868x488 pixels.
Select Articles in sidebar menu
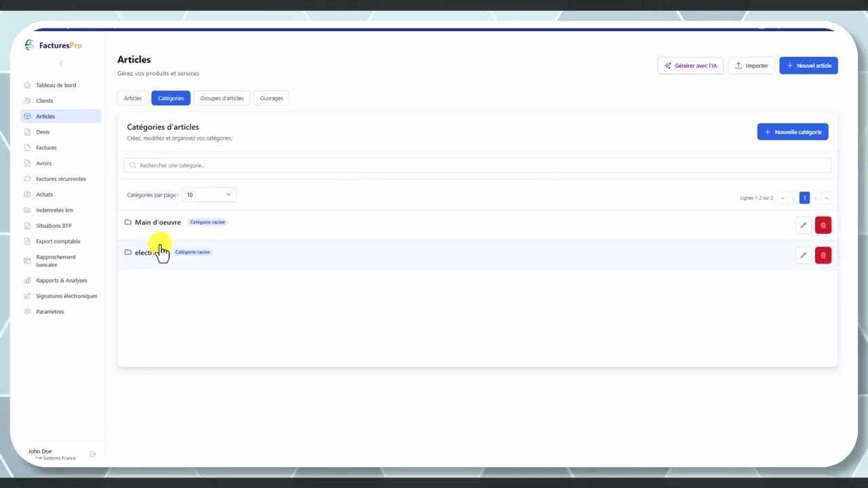point(61,117)
